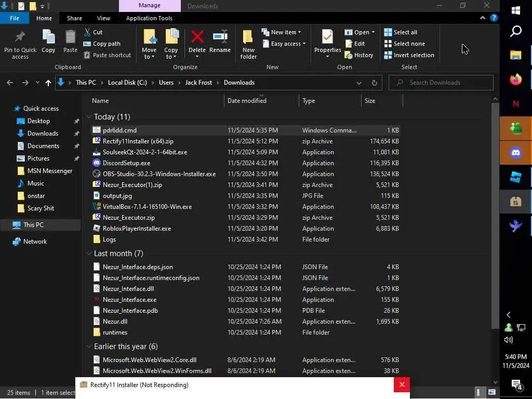Open file History
The height and width of the screenshot is (399, 532).
tap(359, 55)
